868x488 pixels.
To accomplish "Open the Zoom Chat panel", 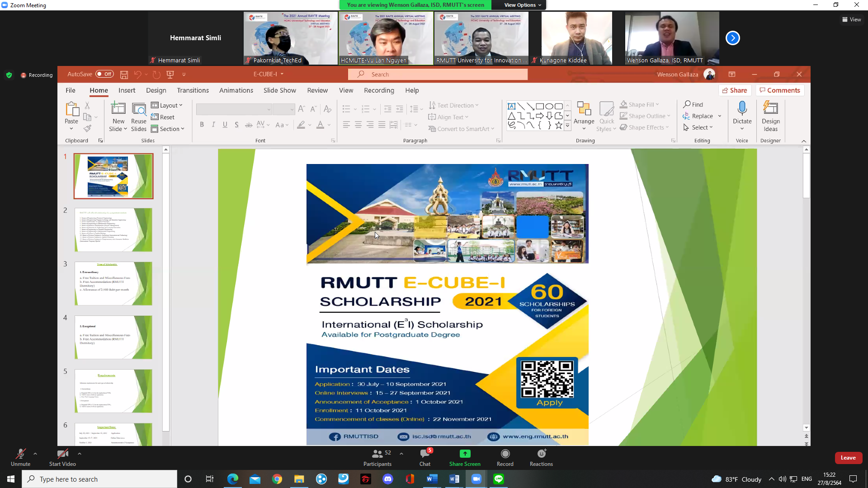I will pyautogui.click(x=425, y=457).
